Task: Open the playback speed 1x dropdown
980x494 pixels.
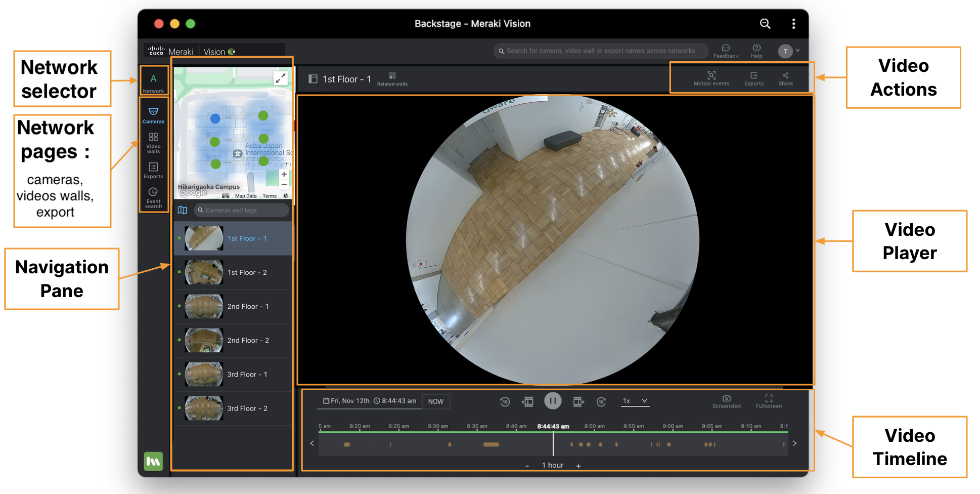Action: [x=635, y=401]
